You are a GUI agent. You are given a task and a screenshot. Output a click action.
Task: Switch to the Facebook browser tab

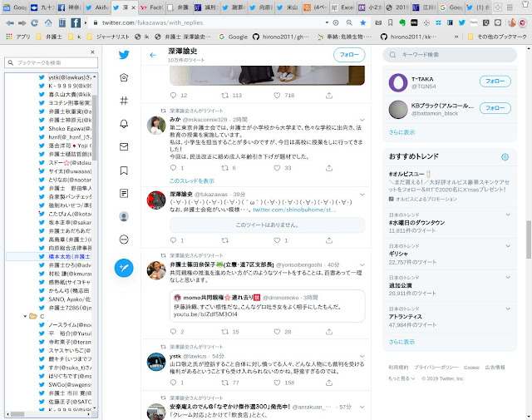70,7
